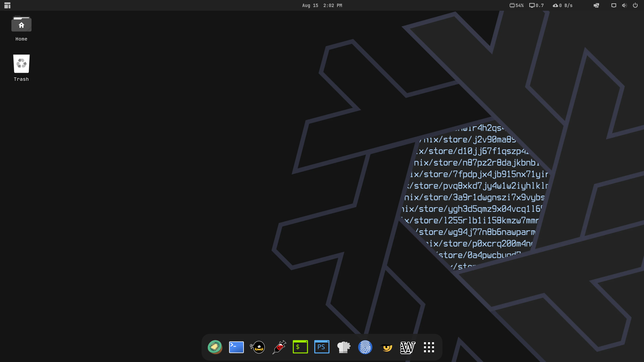Open CyberChef from the dock
The width and height of the screenshot is (644, 362).
(x=343, y=347)
